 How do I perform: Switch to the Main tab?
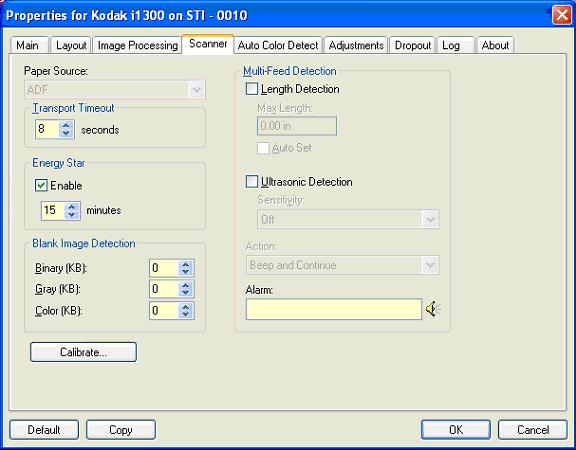[x=28, y=46]
